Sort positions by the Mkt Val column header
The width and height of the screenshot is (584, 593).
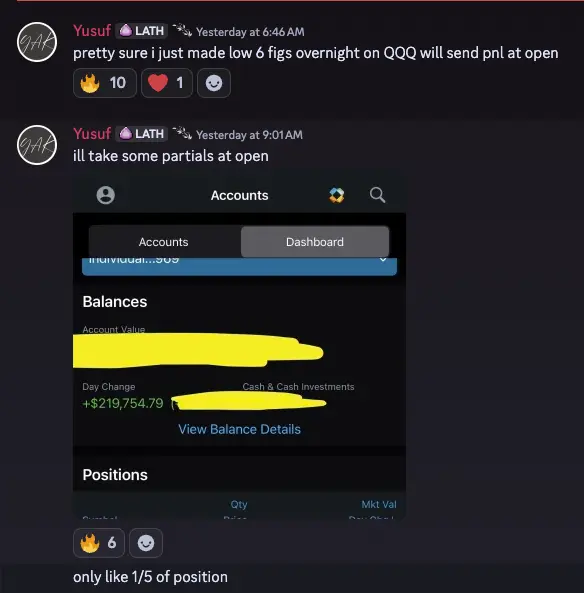[x=379, y=504]
